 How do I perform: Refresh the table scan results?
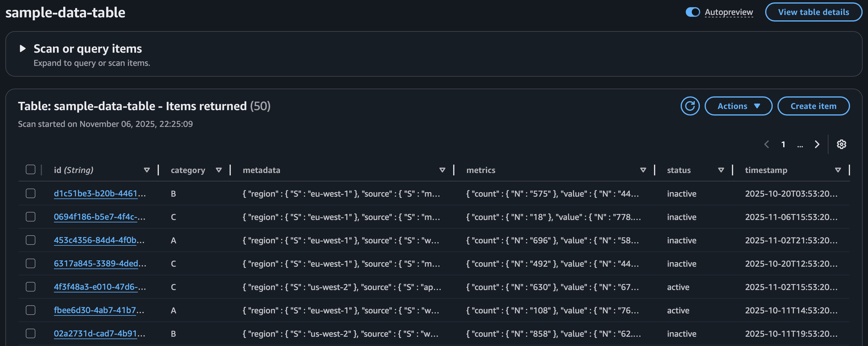point(690,106)
